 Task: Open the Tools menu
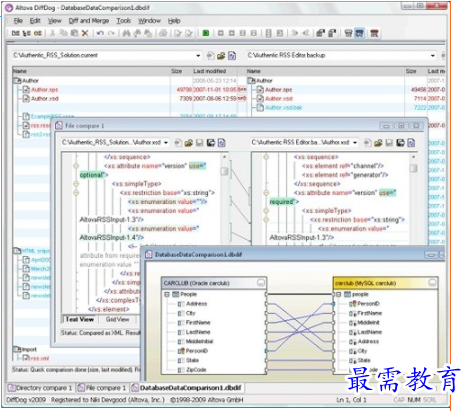coord(124,21)
